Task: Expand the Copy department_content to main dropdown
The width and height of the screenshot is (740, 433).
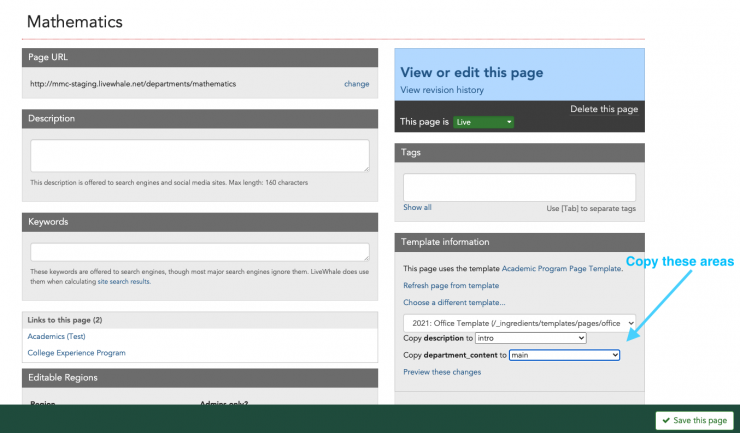Action: (564, 355)
